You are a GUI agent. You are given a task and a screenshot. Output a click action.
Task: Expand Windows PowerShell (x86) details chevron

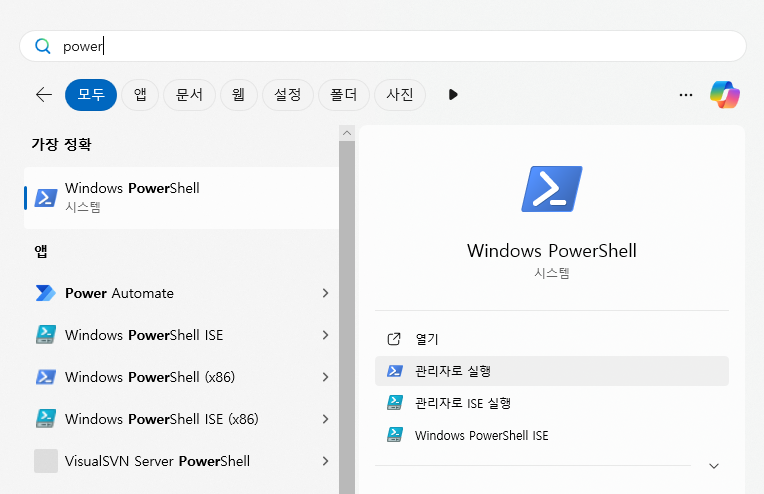325,377
